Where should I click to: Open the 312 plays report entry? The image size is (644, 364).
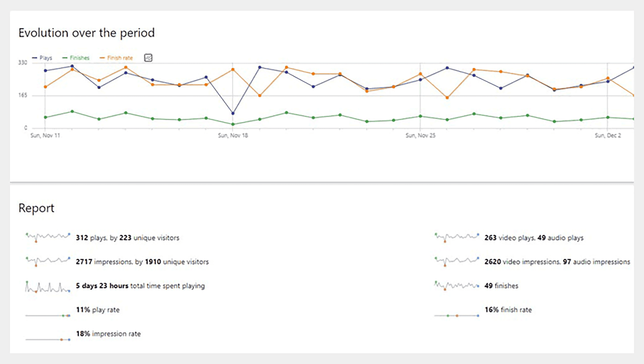[x=128, y=238]
